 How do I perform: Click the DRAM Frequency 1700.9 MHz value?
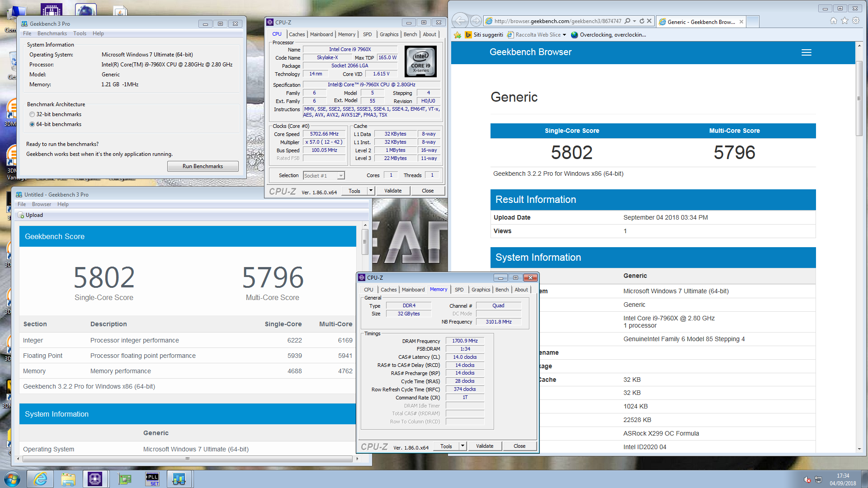[x=465, y=341]
